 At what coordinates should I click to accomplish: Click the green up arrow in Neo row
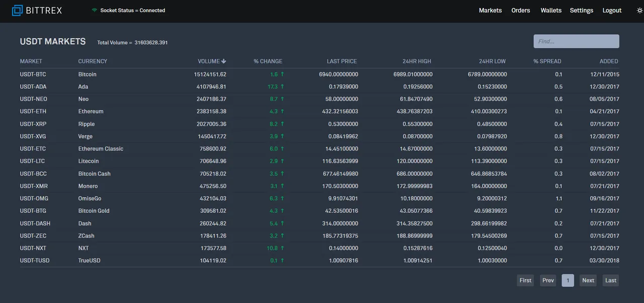[x=282, y=99]
